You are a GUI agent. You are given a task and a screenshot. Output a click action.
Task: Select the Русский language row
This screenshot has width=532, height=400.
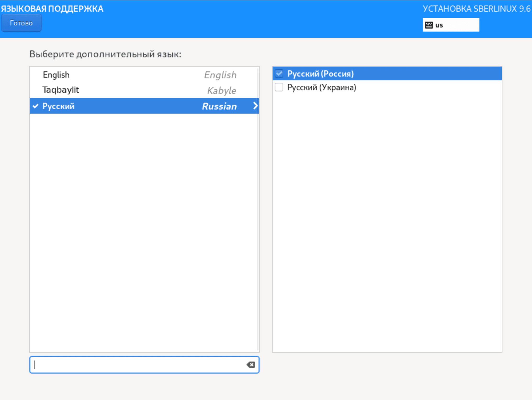point(144,106)
